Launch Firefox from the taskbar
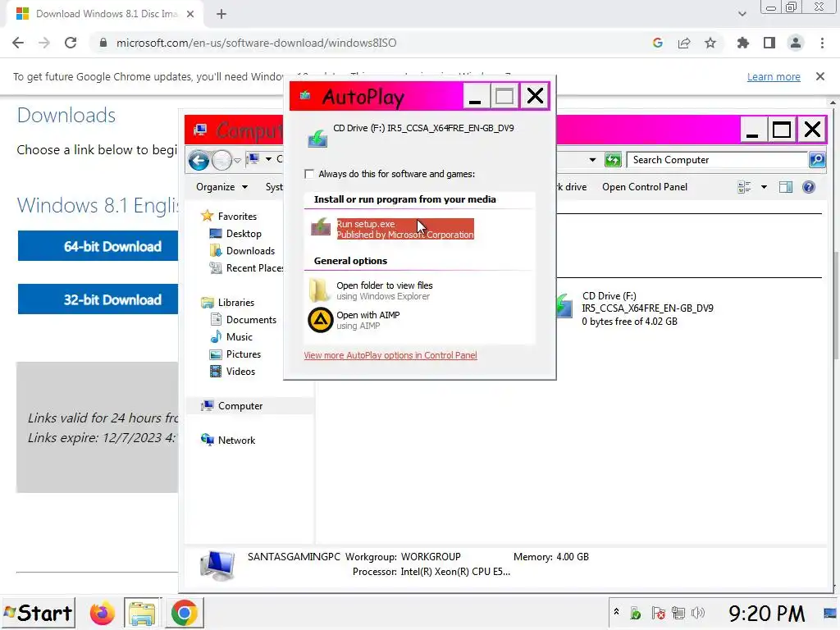 point(102,614)
